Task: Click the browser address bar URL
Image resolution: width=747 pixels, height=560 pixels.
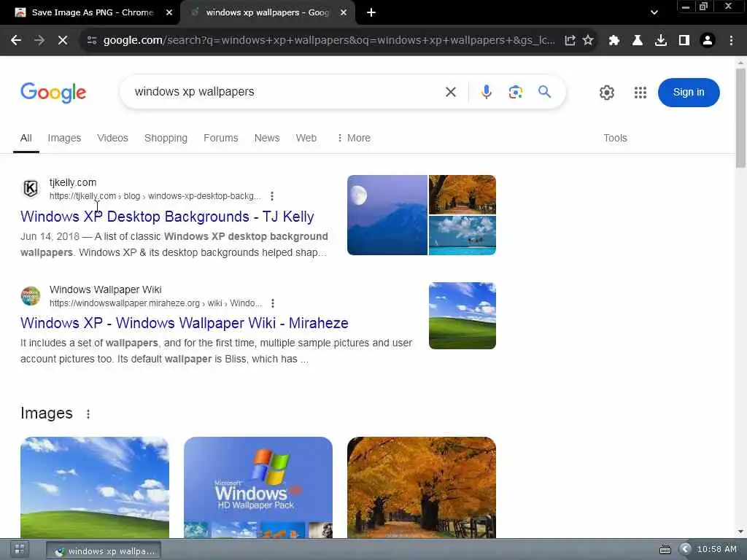Action: click(x=329, y=41)
